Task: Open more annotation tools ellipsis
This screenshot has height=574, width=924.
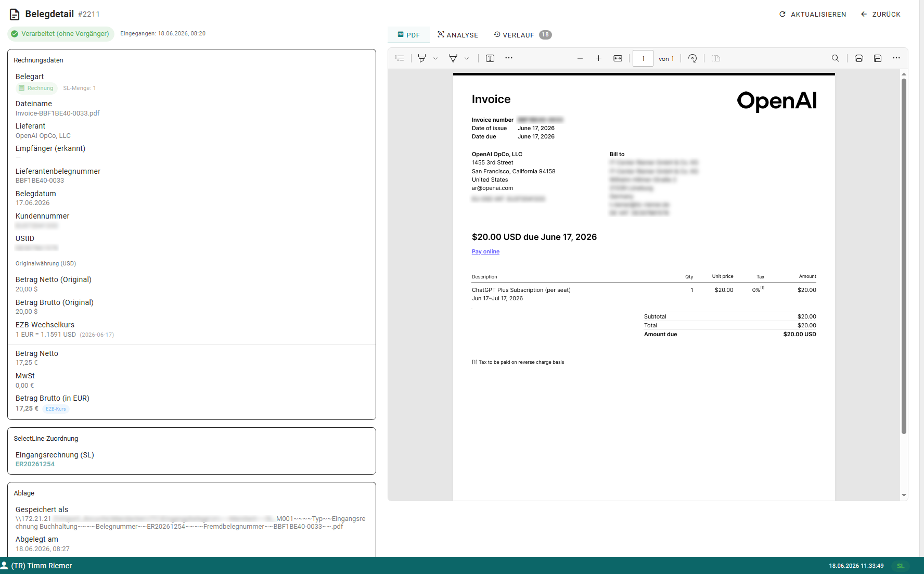Action: [x=509, y=58]
